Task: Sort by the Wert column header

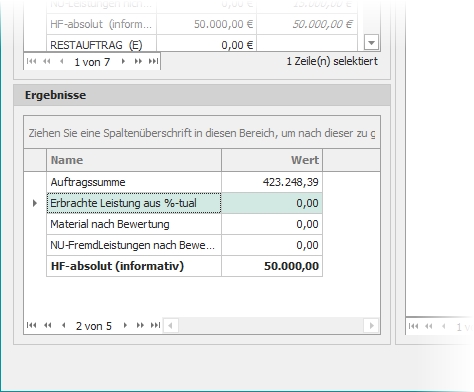Action: (272, 160)
